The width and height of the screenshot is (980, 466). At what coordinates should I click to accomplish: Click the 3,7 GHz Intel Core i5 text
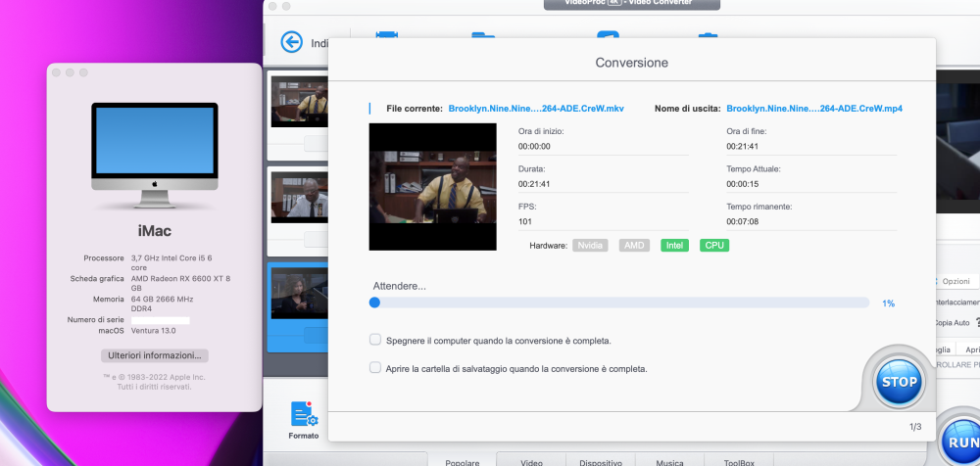point(171,262)
